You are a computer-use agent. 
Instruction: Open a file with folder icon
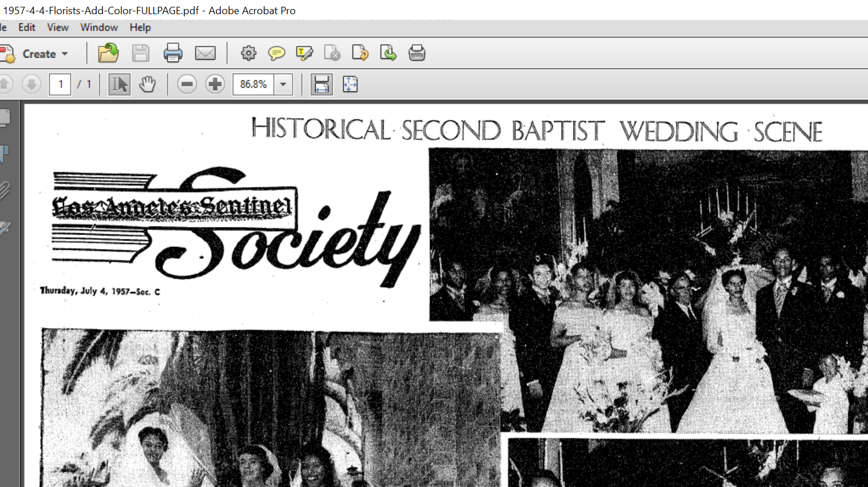click(x=108, y=53)
